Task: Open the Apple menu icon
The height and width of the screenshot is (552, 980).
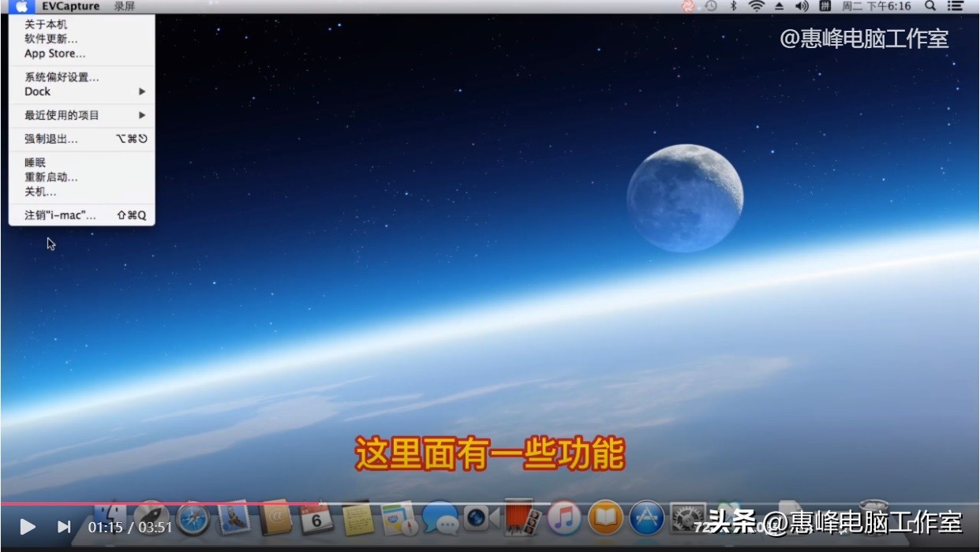Action: coord(22,6)
